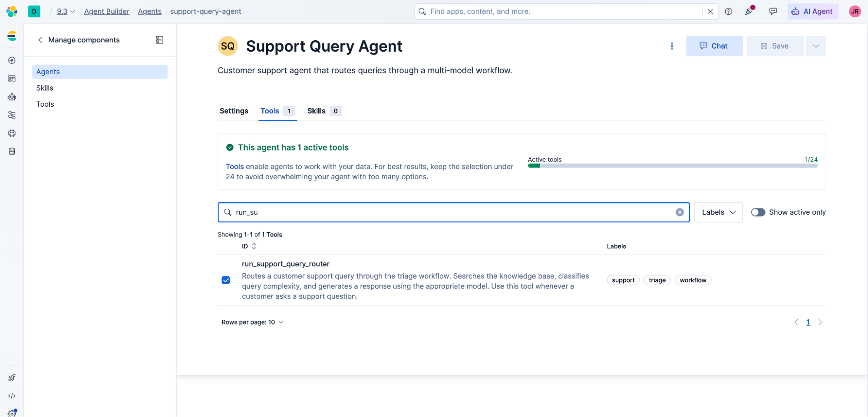Viewport: 868px width, 417px height.
Task: Open the machine learning brain icon in the sidebar
Action: (12, 133)
